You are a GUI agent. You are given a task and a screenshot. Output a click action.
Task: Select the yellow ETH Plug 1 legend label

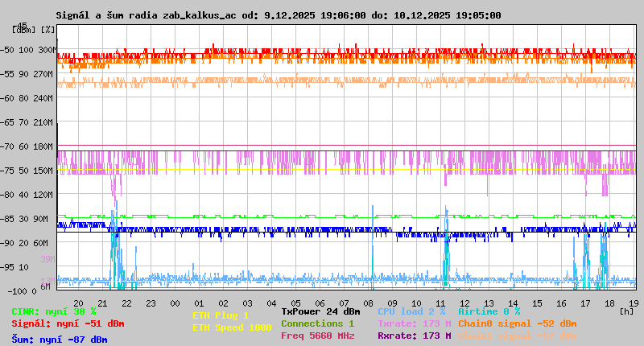click(221, 315)
